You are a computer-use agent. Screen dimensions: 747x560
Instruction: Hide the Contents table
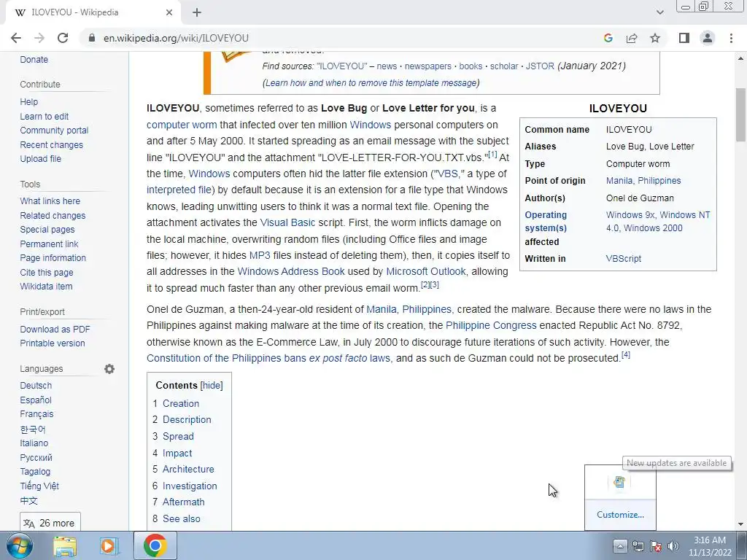pyautogui.click(x=212, y=385)
